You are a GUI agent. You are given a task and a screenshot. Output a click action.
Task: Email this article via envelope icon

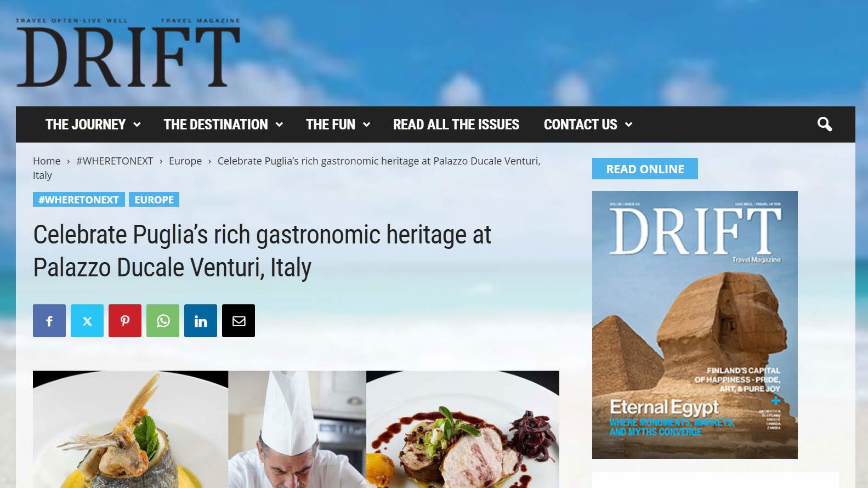click(239, 321)
